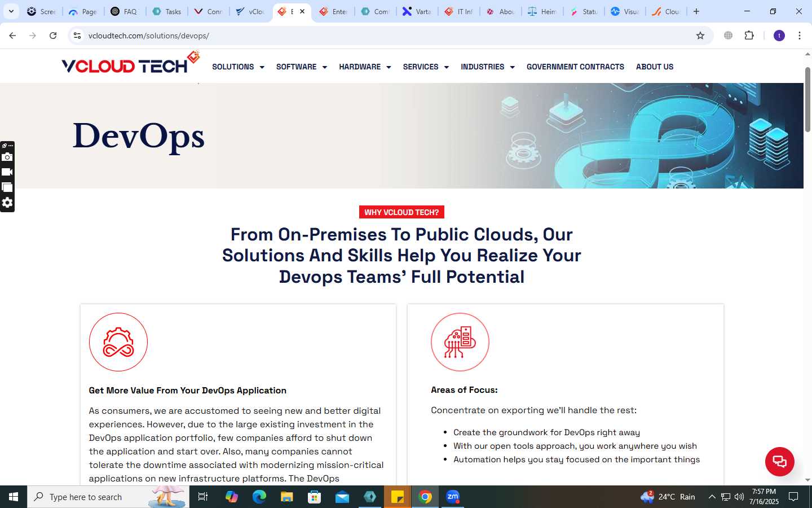812x508 pixels.
Task: Expand the SOLUTIONS menu
Action: (238, 67)
